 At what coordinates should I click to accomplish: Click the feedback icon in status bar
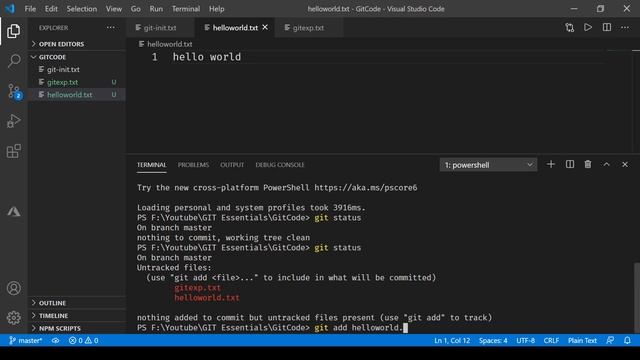coord(610,340)
